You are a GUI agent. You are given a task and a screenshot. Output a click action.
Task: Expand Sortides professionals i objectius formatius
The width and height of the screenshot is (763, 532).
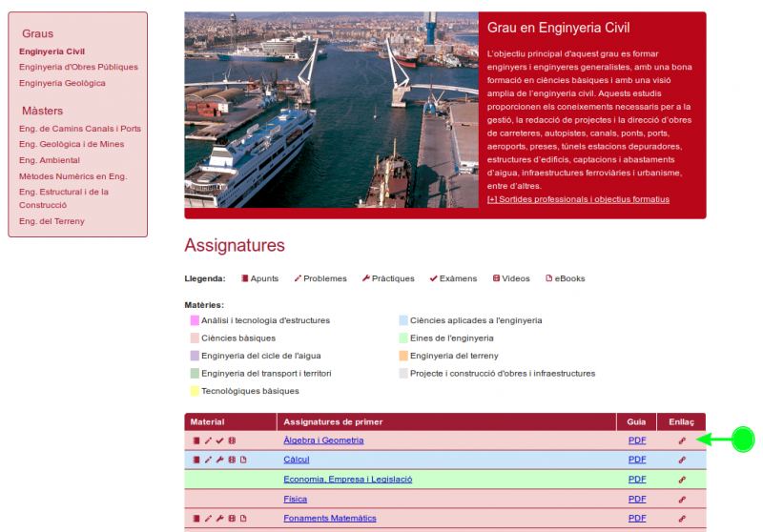(578, 199)
